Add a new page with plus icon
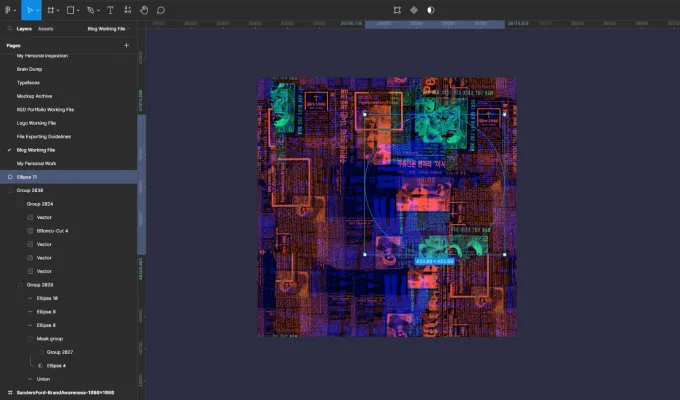680x400 pixels. 126,45
